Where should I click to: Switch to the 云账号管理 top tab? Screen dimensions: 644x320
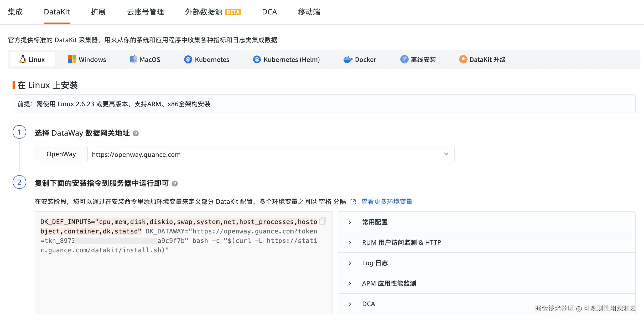pyautogui.click(x=145, y=12)
